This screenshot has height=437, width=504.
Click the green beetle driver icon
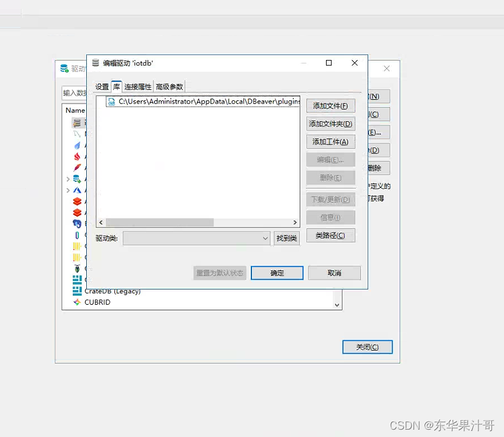[x=77, y=267]
